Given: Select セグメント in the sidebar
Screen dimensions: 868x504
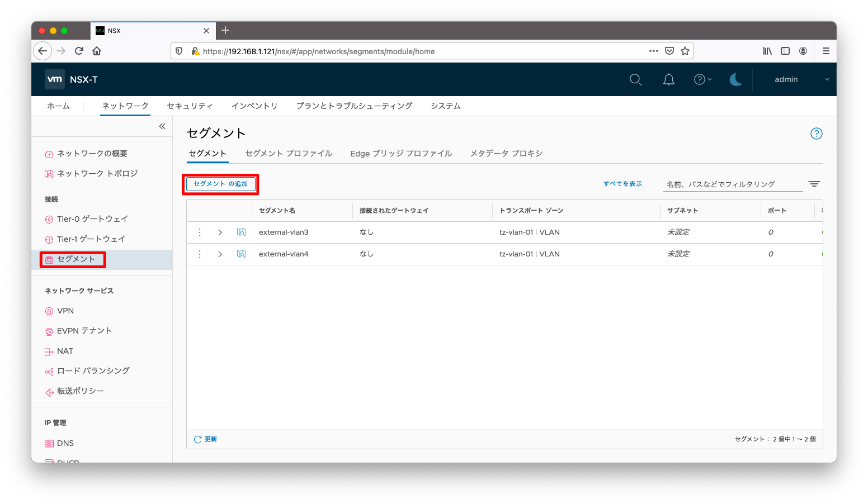Looking at the screenshot, I should point(76,259).
